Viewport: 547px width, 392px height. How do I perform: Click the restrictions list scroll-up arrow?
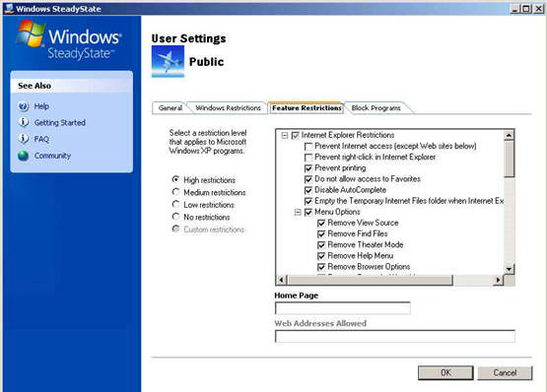click(x=509, y=135)
